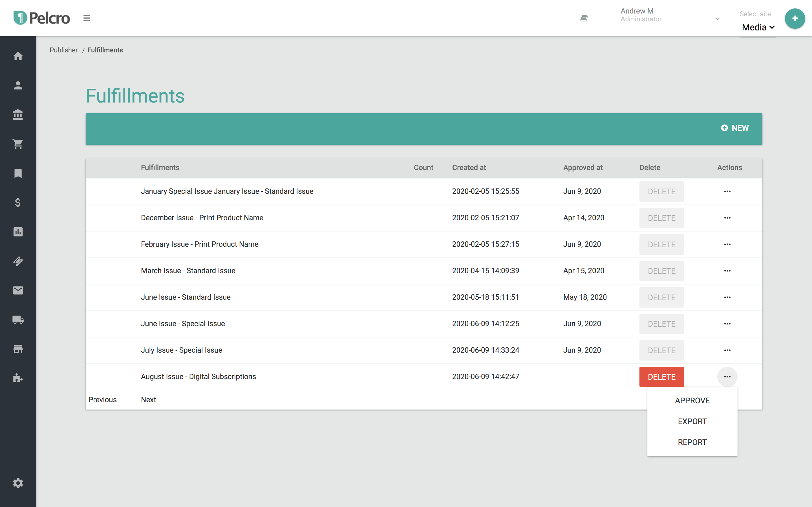Select APPROVE from the actions menu
The image size is (812, 507).
(x=692, y=401)
